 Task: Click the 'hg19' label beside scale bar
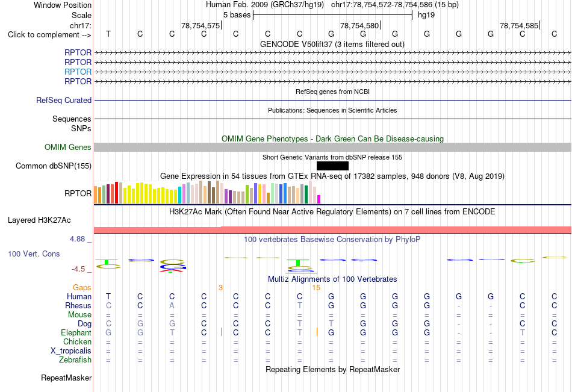click(x=426, y=15)
